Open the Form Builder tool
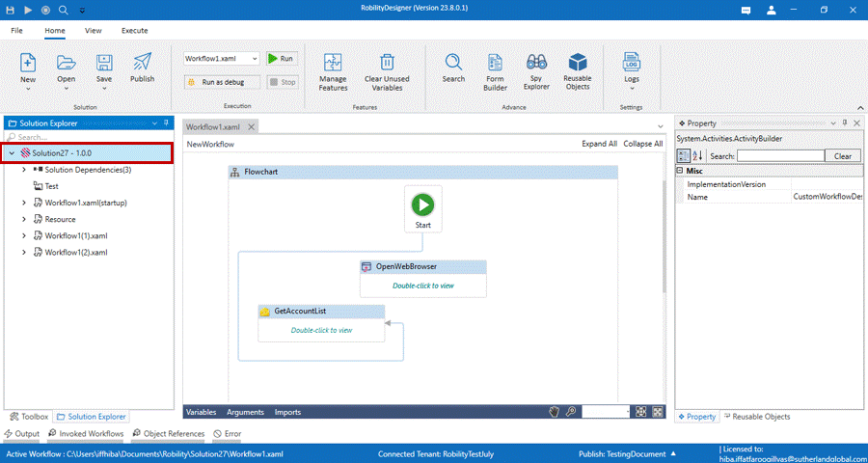868x463 pixels. click(x=496, y=71)
